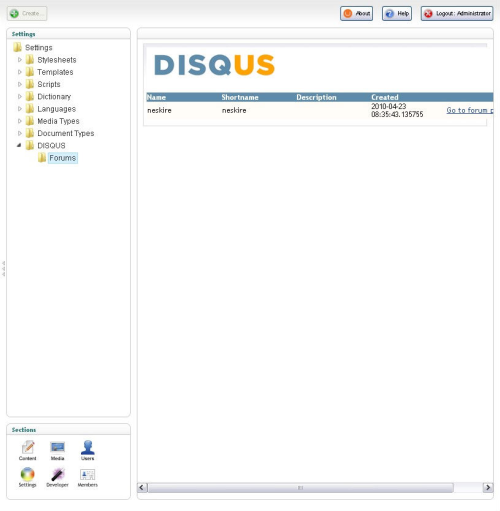Expand the Scripts tree node
500x511 pixels.
[20, 84]
